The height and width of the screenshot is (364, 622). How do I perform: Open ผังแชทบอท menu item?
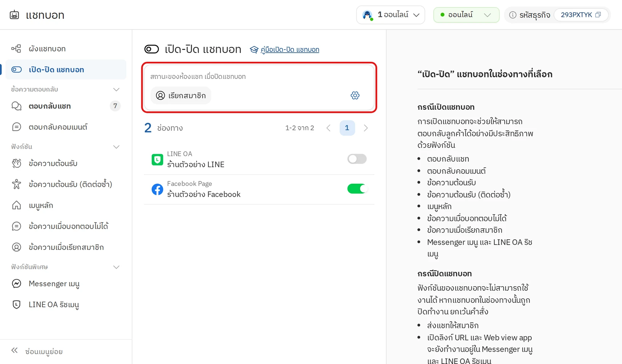click(66, 48)
